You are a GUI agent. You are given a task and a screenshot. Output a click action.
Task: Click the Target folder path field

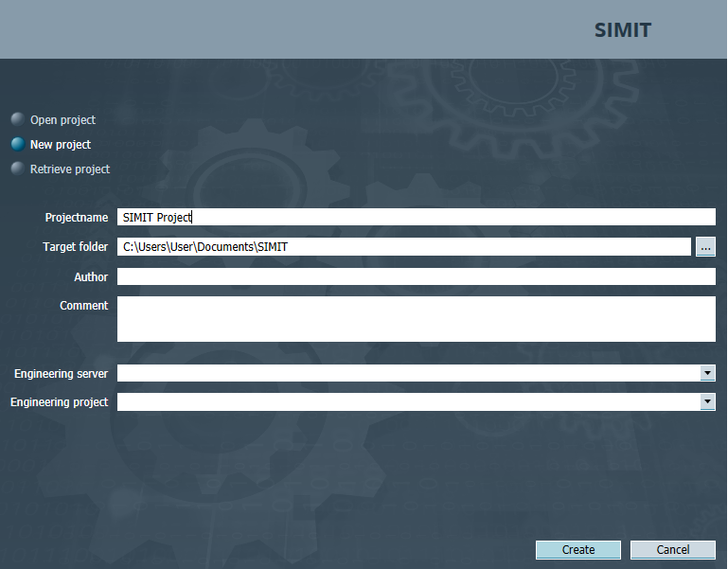(x=404, y=247)
